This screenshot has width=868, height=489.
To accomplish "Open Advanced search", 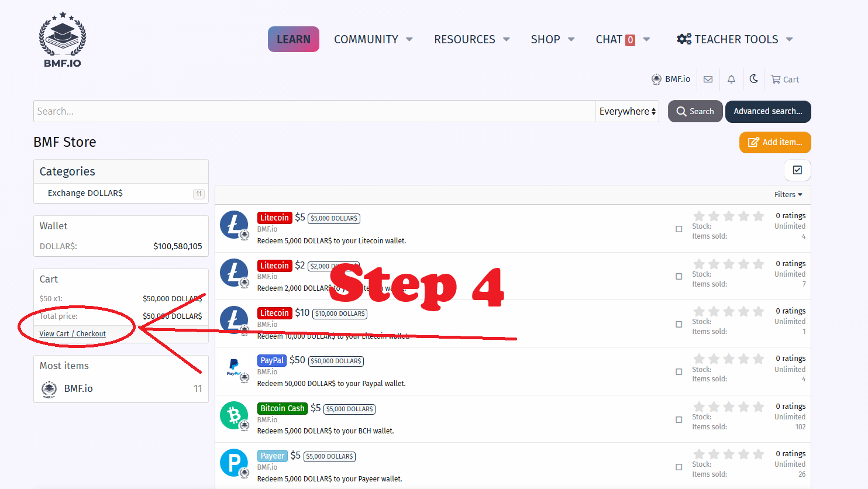I will (x=768, y=111).
